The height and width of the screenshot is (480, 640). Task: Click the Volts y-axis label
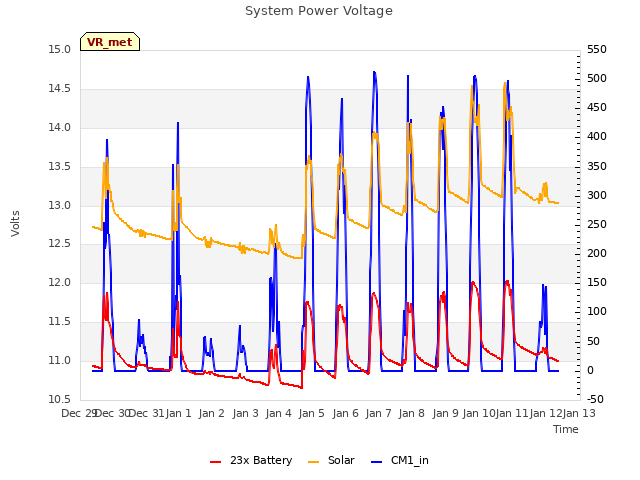(x=16, y=223)
